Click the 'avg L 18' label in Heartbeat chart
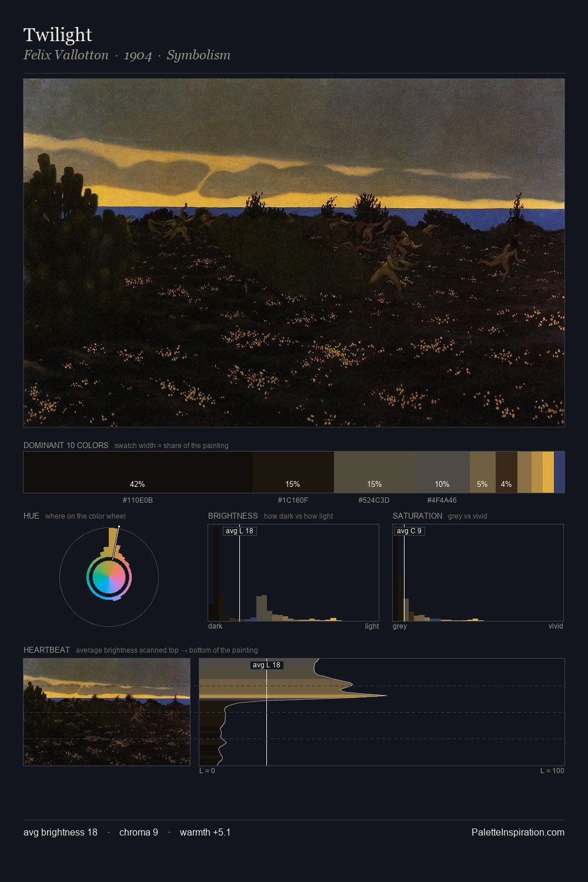Viewport: 588px width, 882px height. [267, 665]
